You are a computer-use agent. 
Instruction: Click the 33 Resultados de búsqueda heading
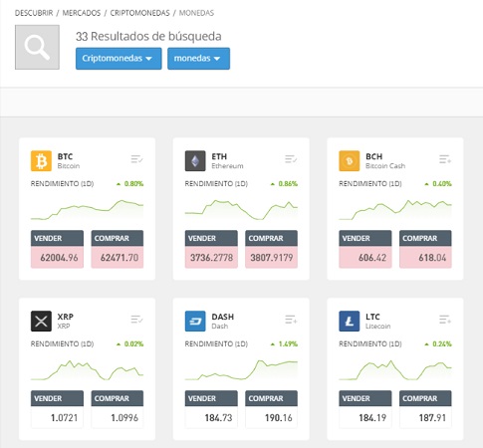tap(148, 36)
